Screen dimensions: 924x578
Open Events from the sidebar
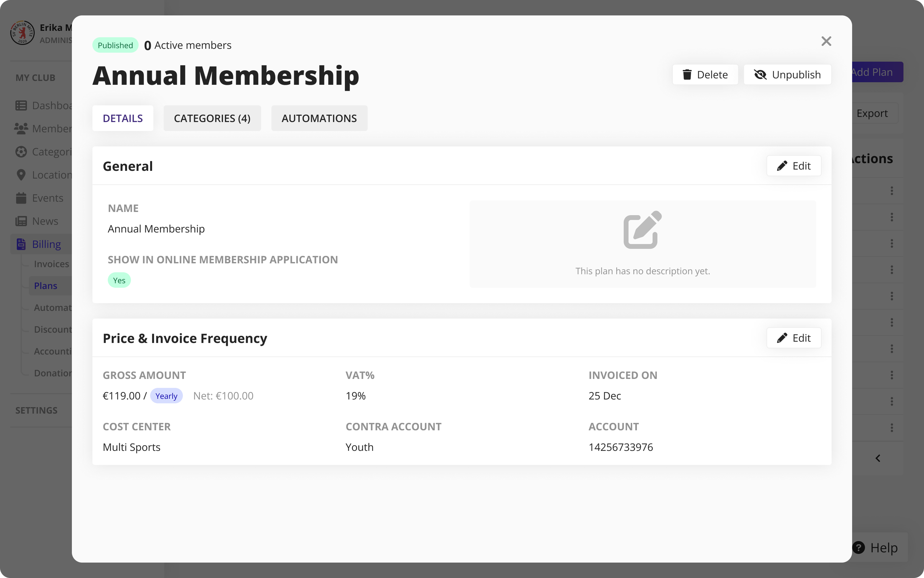click(39, 198)
